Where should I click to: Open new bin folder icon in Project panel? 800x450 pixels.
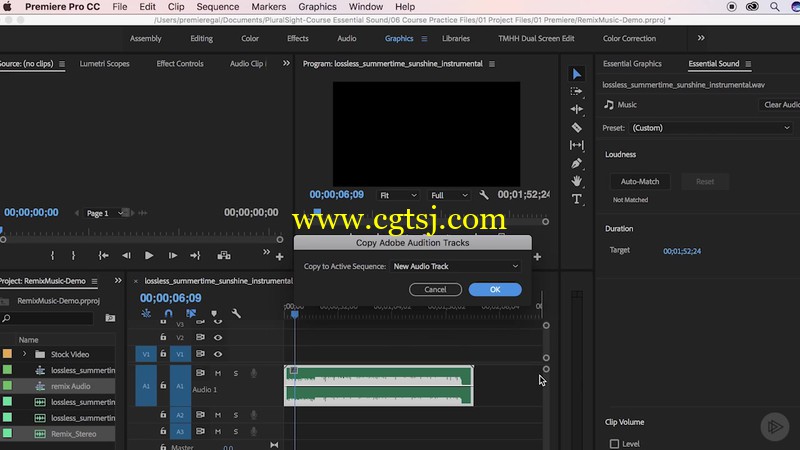[x=110, y=318]
